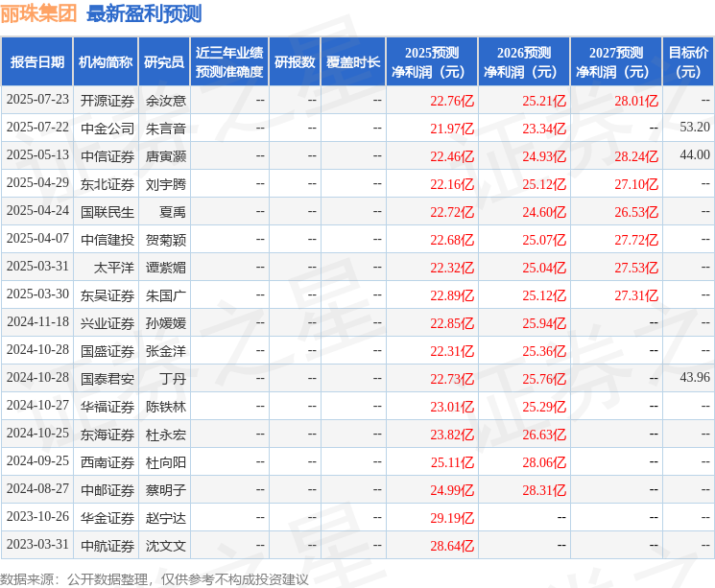Image resolution: width=715 pixels, height=588 pixels.
Task: Click 中航证券 institution cell
Action: pos(107,546)
